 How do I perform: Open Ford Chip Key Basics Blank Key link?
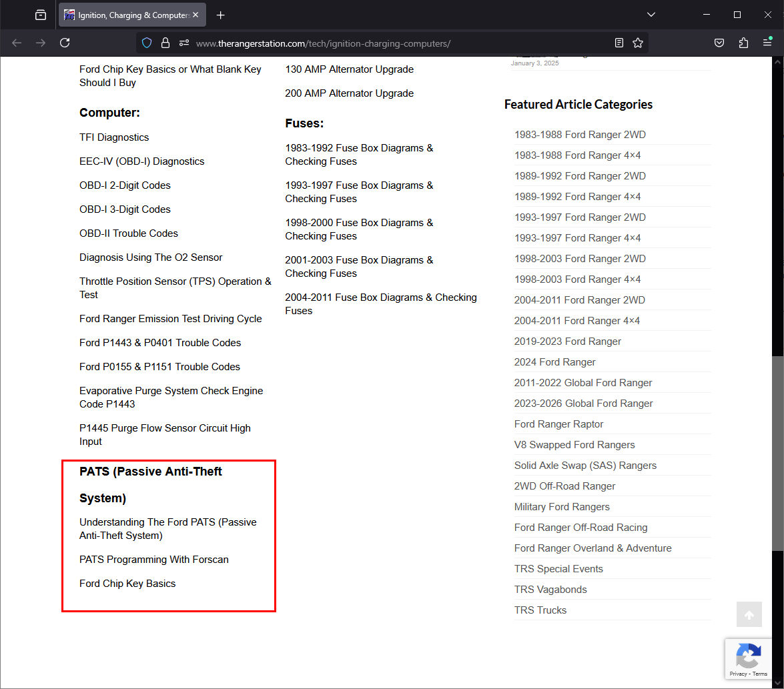coord(170,76)
